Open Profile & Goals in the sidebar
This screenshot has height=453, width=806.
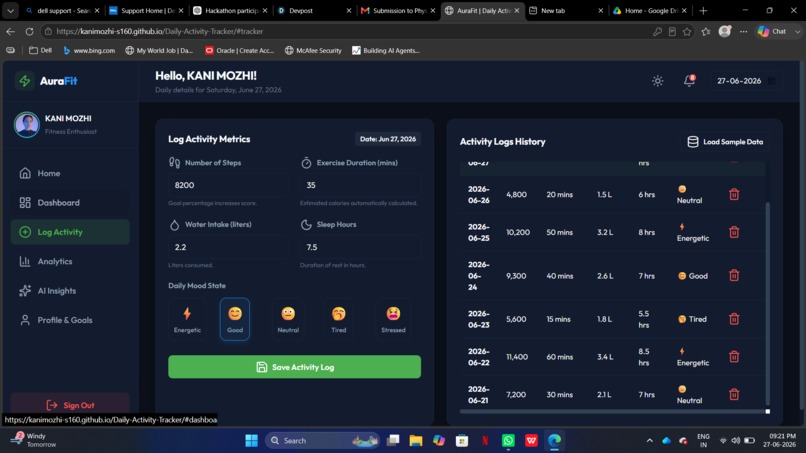(70, 320)
